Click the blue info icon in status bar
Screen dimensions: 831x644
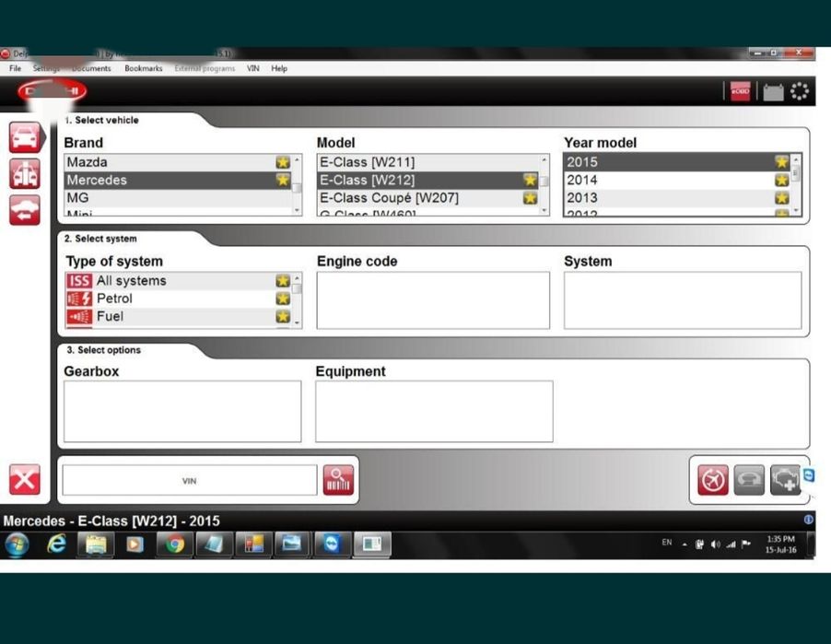coord(809,520)
